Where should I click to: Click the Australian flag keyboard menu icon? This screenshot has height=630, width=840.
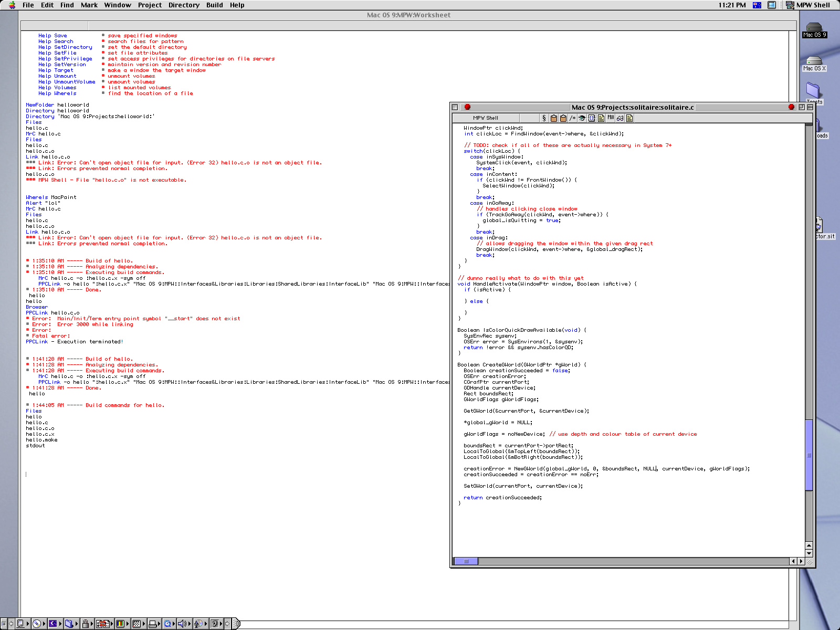pos(757,5)
